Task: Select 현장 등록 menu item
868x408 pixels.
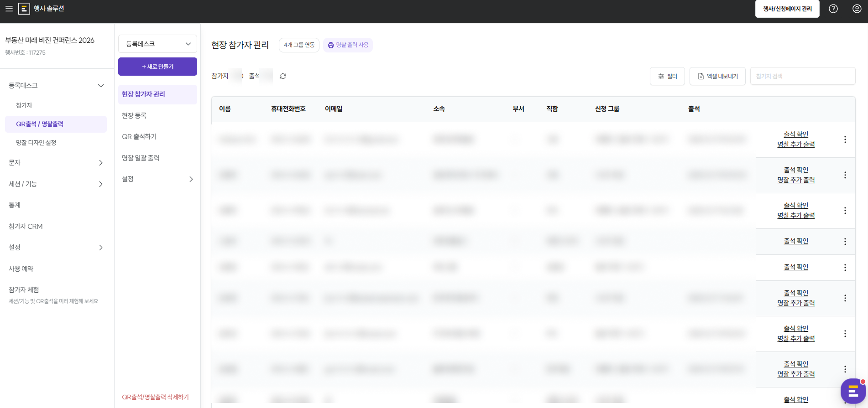Action: pyautogui.click(x=134, y=116)
